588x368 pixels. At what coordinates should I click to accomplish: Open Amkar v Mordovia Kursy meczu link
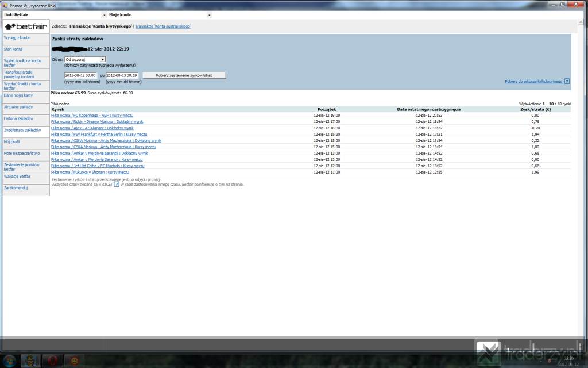96,160
